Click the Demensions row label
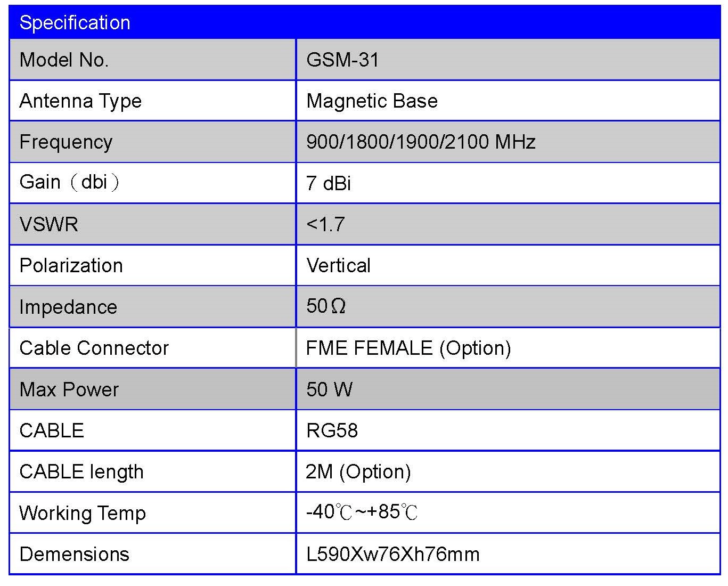728x586 pixels. pos(74,554)
